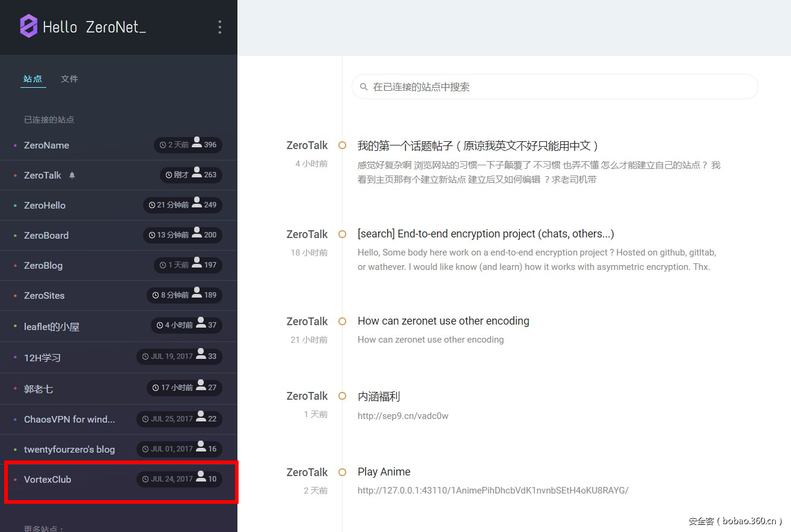791x532 pixels.
Task: Click the clock icon in the leaflet的小屋 row
Action: pos(160,325)
